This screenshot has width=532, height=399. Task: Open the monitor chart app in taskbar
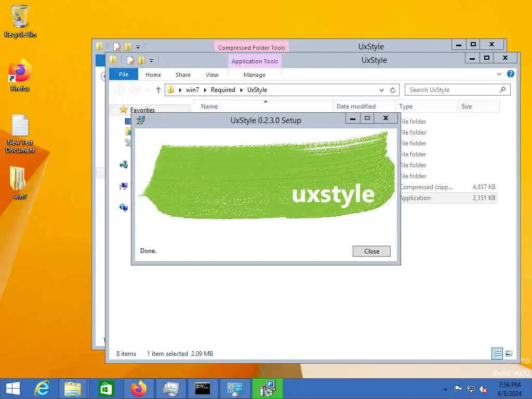pos(170,389)
